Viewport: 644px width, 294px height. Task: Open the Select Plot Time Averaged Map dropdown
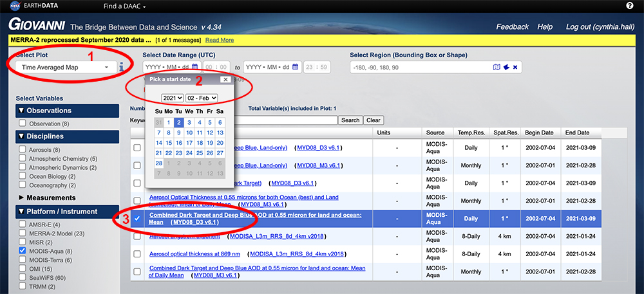pos(65,68)
